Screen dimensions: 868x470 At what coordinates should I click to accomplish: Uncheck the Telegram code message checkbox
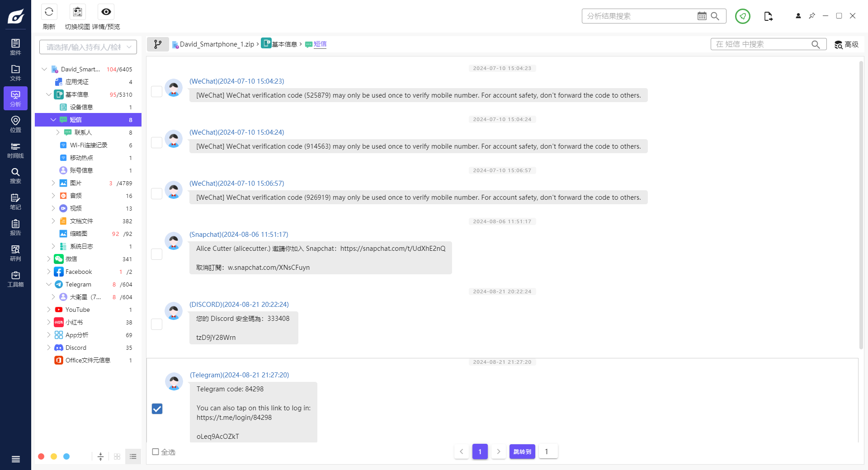pyautogui.click(x=157, y=409)
